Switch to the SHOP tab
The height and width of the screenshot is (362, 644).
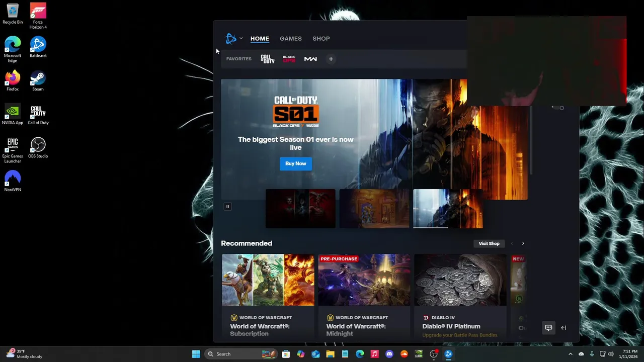pos(321,39)
